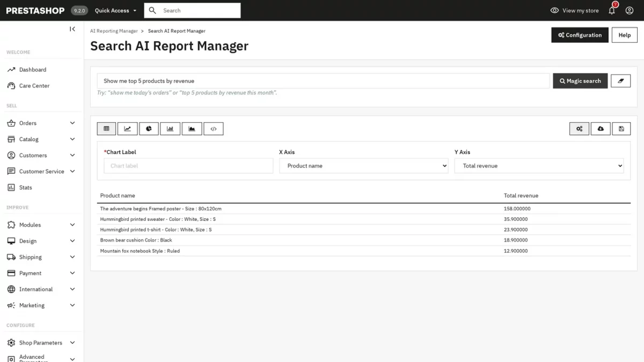Click the Dashboard trend icon

(11, 70)
